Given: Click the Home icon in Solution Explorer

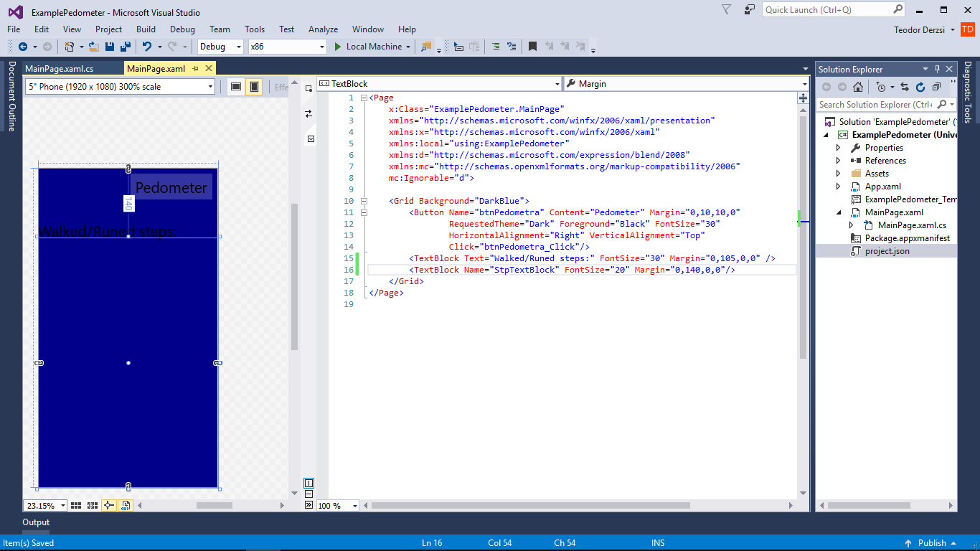Looking at the screenshot, I should tap(858, 87).
